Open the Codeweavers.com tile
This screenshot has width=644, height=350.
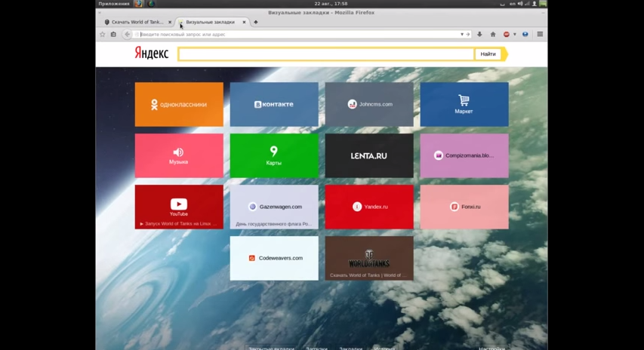click(x=274, y=258)
